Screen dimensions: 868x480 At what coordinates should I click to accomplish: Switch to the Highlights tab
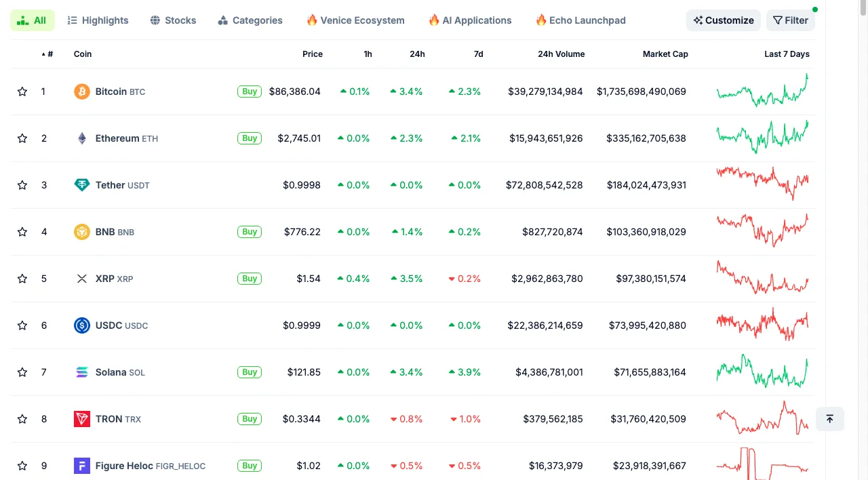click(98, 20)
